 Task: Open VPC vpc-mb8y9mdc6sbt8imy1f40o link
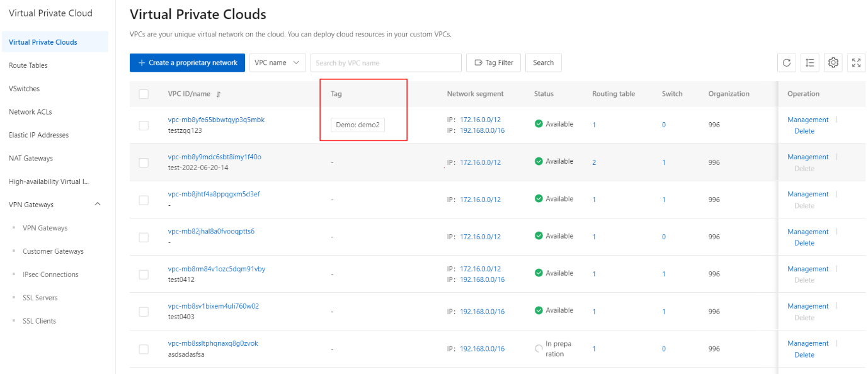[214, 157]
